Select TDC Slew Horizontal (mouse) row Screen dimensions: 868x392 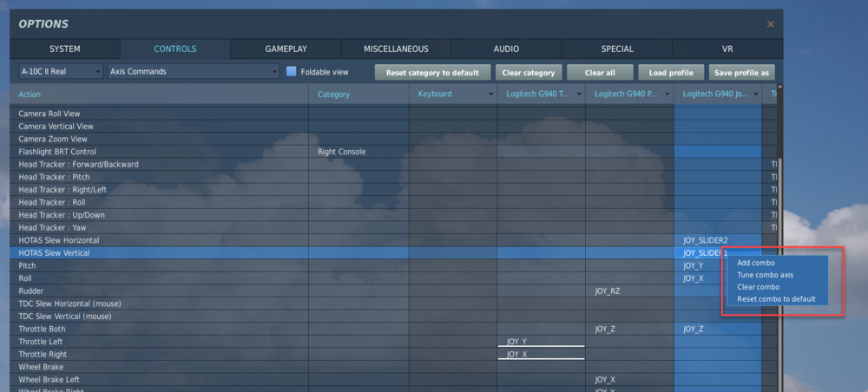(393, 304)
